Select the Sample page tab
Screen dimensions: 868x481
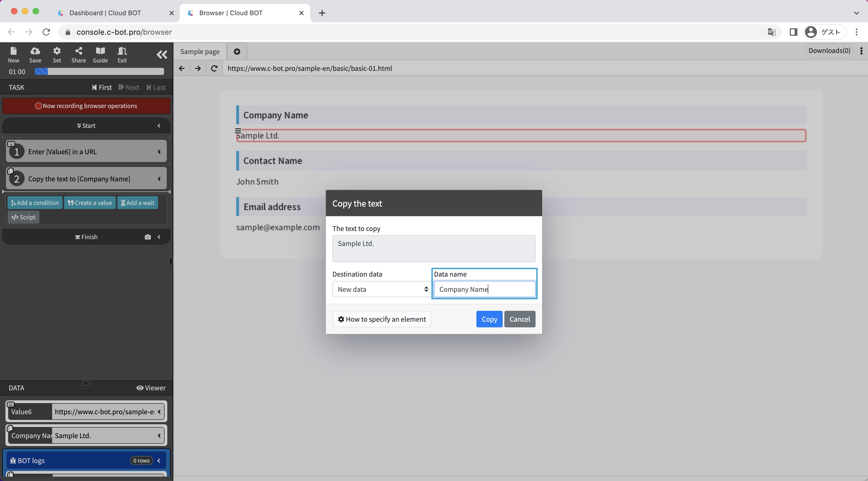pyautogui.click(x=200, y=52)
